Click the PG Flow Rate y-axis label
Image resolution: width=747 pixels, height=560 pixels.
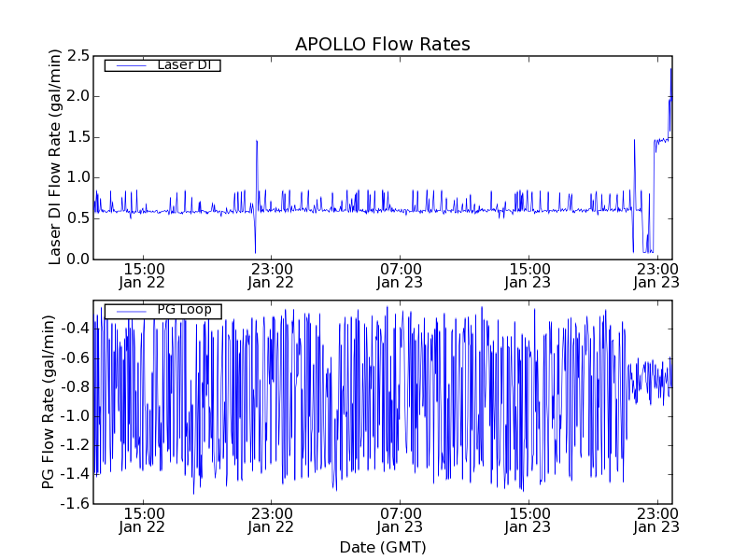[49, 401]
